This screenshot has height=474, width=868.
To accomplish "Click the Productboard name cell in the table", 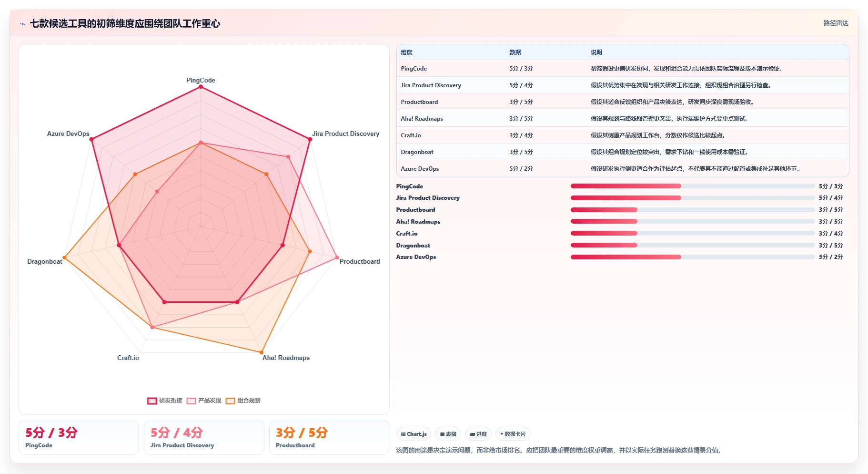I will 419,102.
